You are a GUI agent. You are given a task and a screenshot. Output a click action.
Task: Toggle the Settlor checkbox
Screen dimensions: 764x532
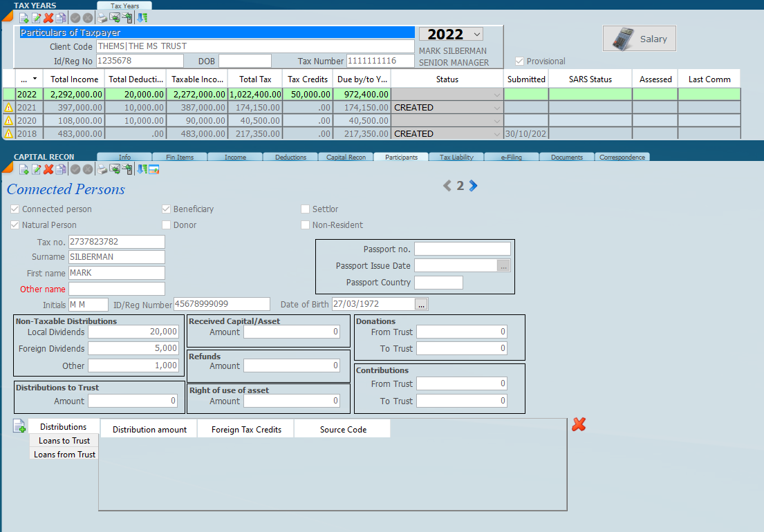[x=306, y=209]
